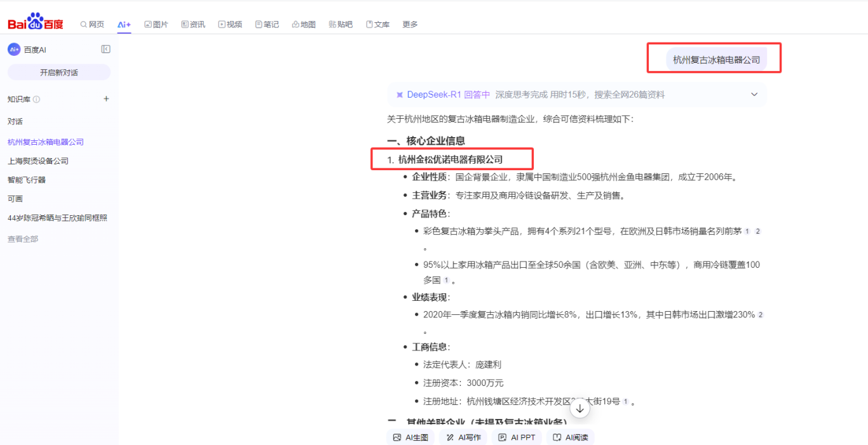Open the AI阅读 tool

[x=570, y=437]
